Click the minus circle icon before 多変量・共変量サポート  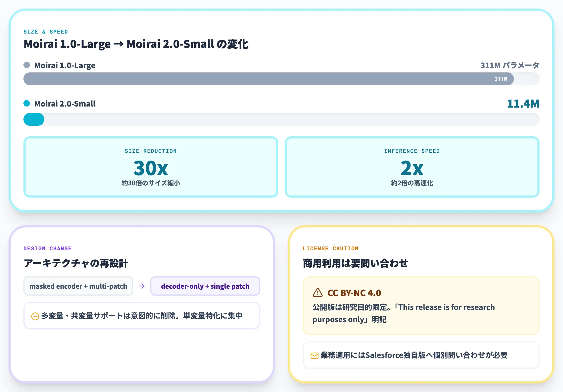35,316
